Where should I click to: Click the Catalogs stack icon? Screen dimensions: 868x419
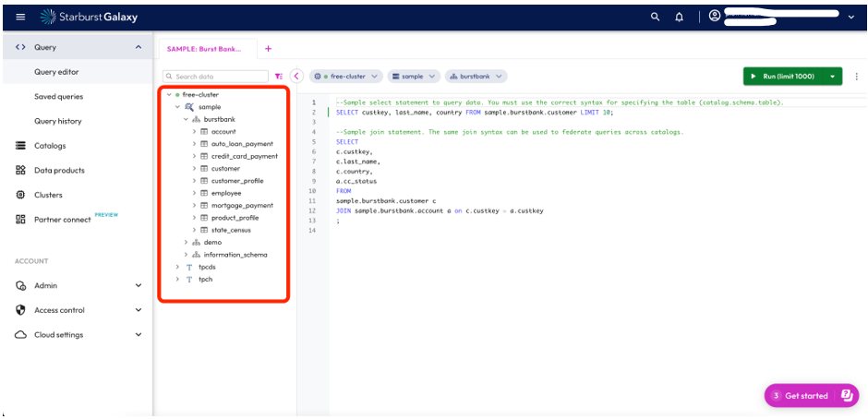(x=20, y=146)
